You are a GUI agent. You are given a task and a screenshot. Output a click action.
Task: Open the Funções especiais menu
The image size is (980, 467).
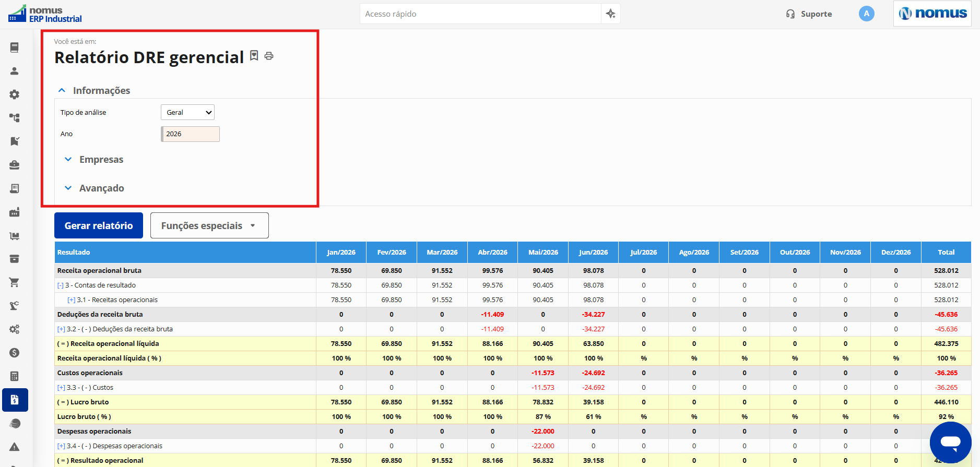point(209,225)
